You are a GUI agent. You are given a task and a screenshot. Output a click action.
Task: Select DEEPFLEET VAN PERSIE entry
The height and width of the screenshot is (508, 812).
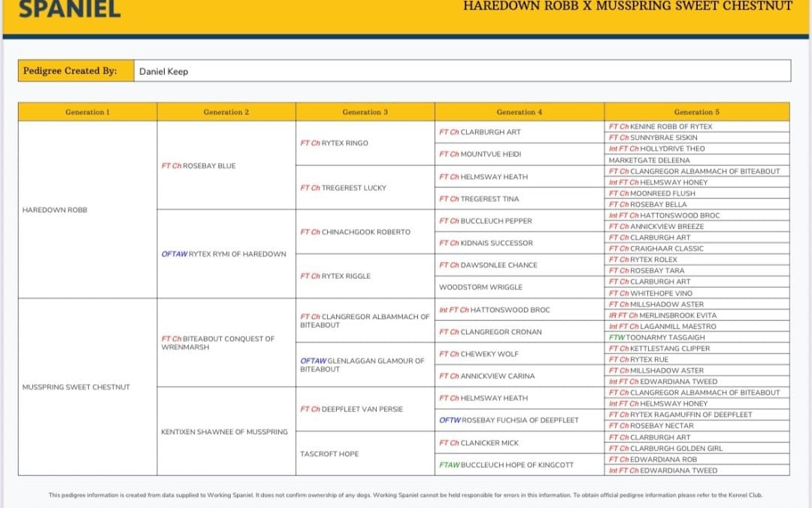(352, 409)
